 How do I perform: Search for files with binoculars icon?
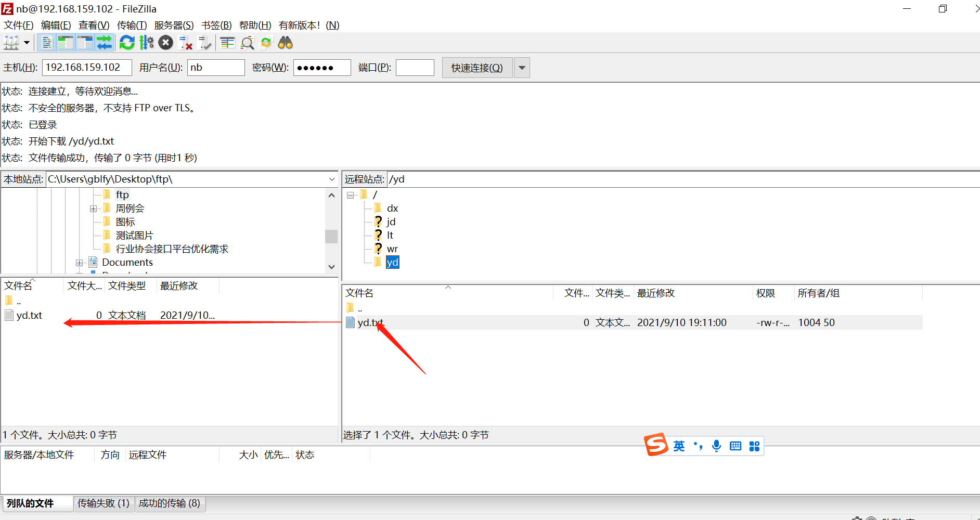(285, 43)
